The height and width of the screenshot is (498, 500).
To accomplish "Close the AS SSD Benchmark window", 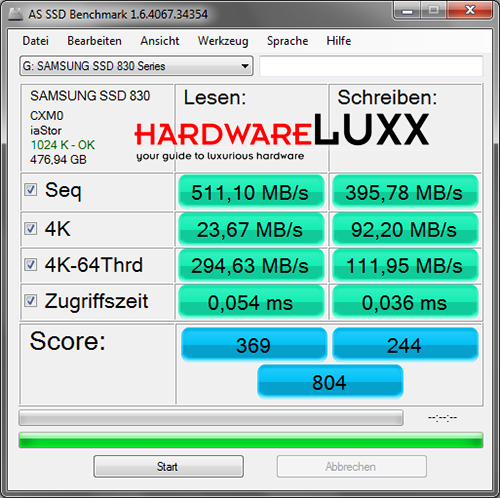I will 469,11.
